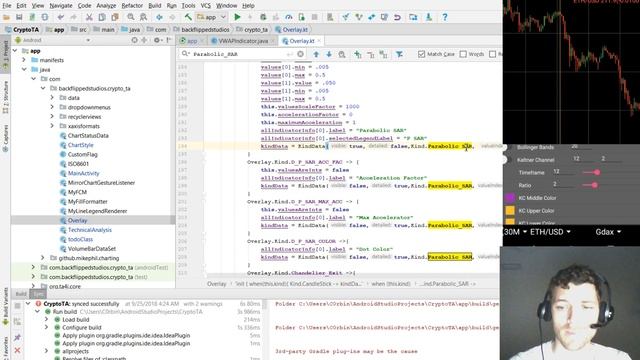Expand github.mikephil.charting package
The height and width of the screenshot is (360, 640).
[42, 258]
